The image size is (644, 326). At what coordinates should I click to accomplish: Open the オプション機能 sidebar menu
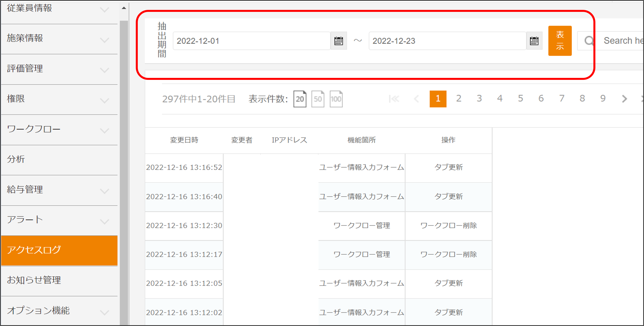tap(59, 311)
